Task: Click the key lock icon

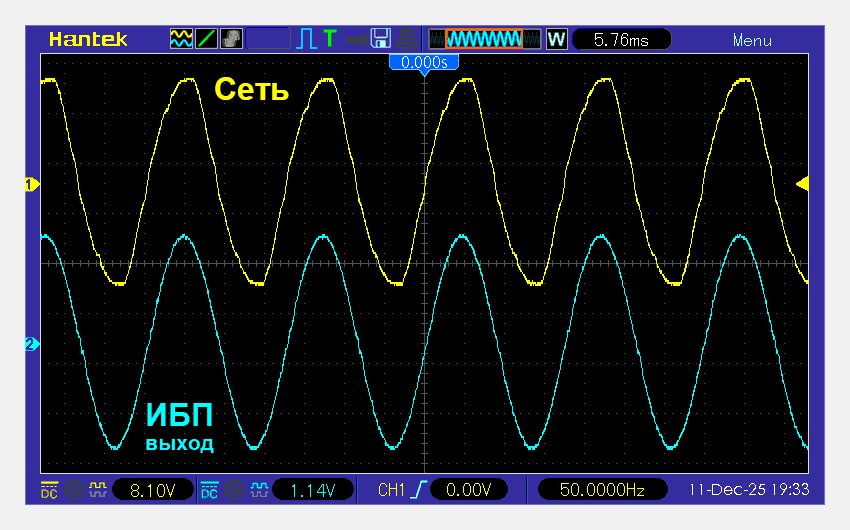Action: tap(356, 40)
